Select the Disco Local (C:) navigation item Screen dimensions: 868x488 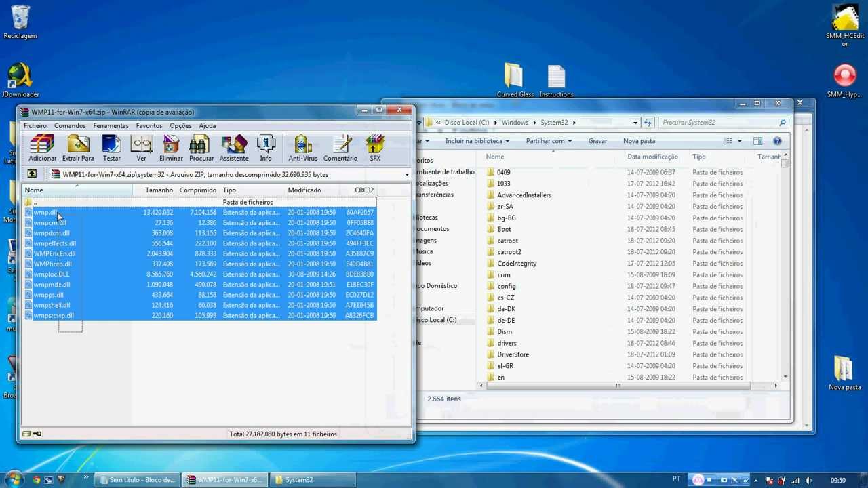tap(435, 320)
